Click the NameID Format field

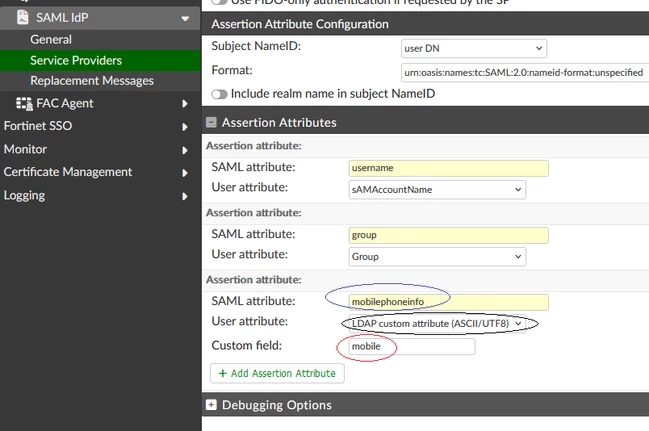click(525, 72)
